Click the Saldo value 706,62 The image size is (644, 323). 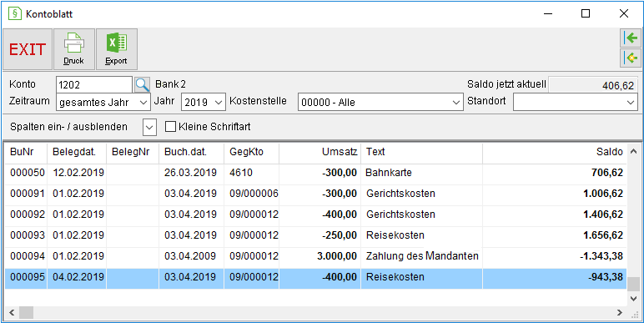[606, 173]
